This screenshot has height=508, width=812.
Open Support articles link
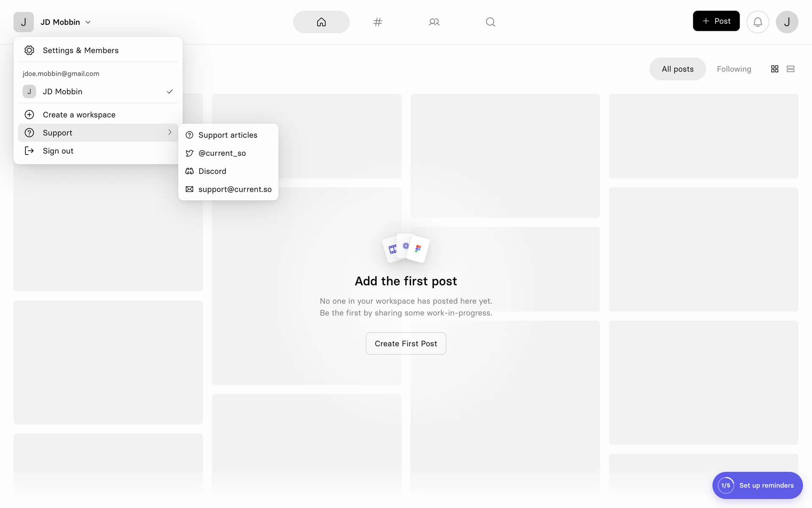228,135
